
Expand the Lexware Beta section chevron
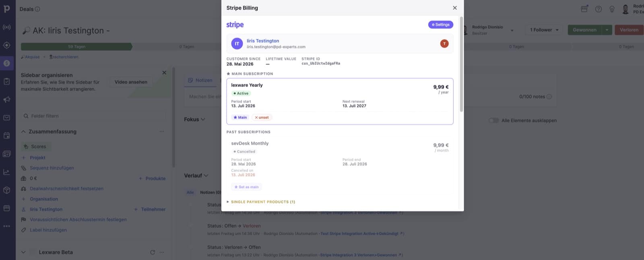click(23, 252)
